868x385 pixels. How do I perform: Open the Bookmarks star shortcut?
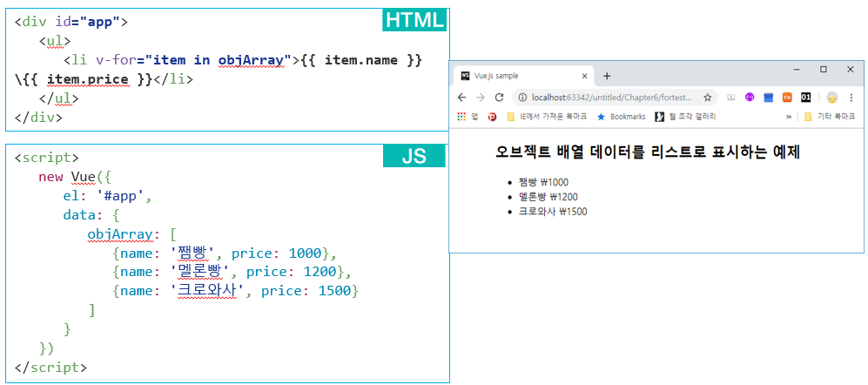pyautogui.click(x=621, y=117)
